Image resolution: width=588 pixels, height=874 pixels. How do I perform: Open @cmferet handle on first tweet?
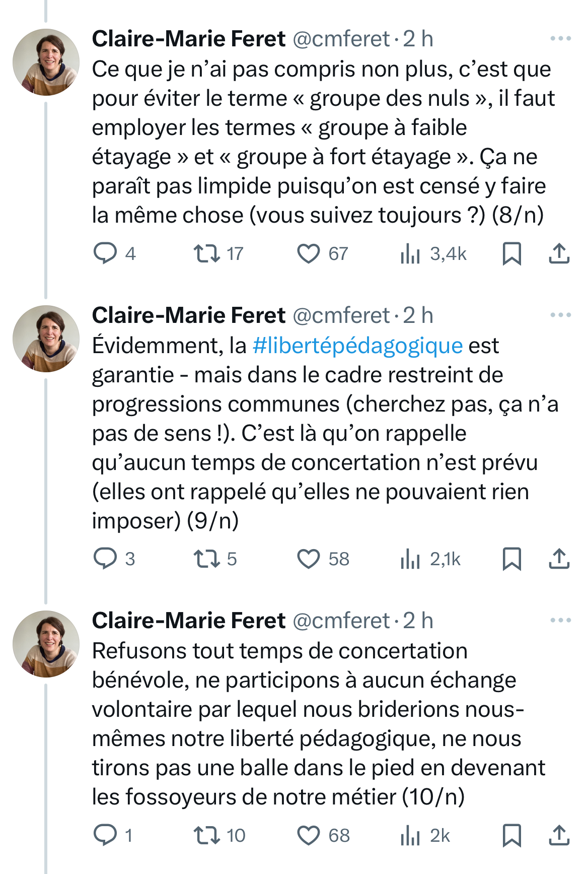[341, 39]
